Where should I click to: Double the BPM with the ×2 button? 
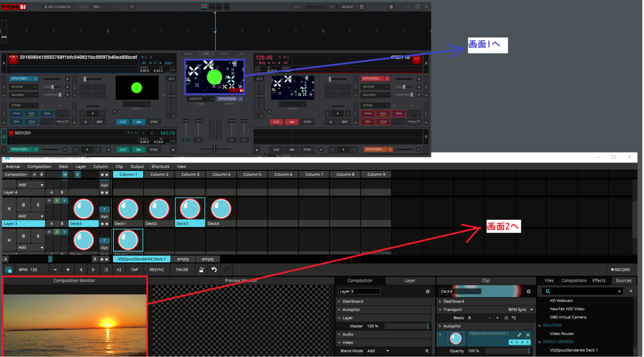[x=119, y=270]
